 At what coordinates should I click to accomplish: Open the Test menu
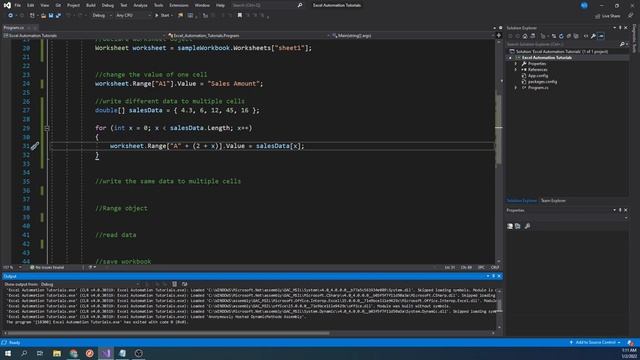coord(124,5)
